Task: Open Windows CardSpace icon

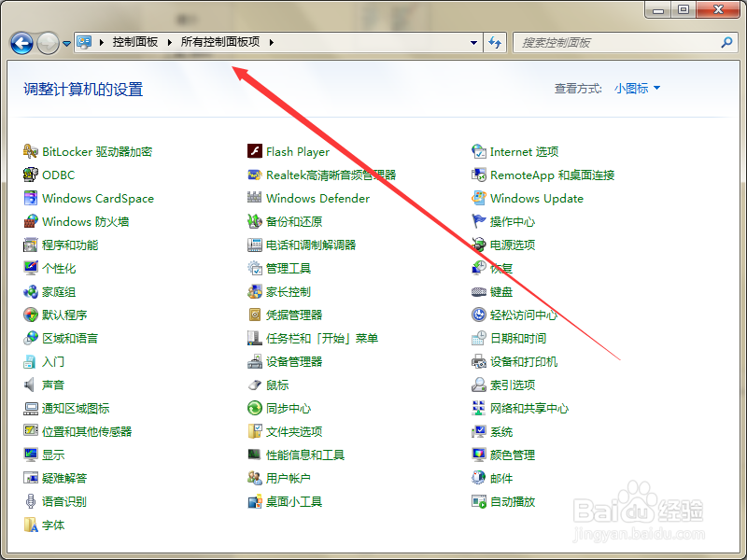Action: click(31, 198)
